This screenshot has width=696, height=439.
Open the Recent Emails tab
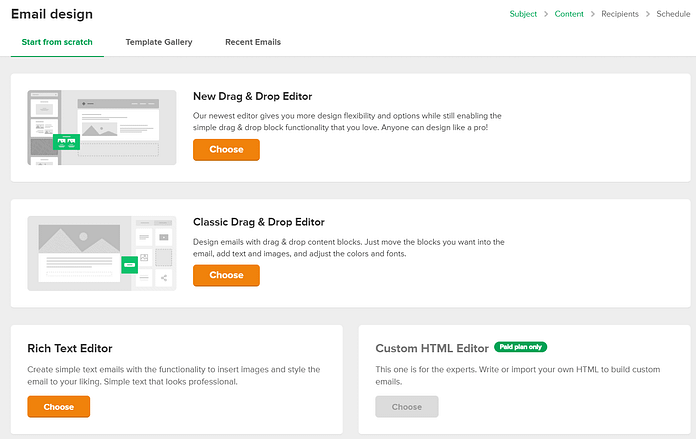click(x=253, y=42)
